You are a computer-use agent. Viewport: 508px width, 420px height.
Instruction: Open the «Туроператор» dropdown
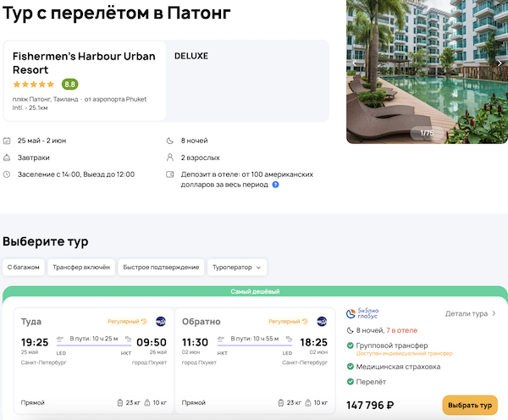[x=237, y=267]
